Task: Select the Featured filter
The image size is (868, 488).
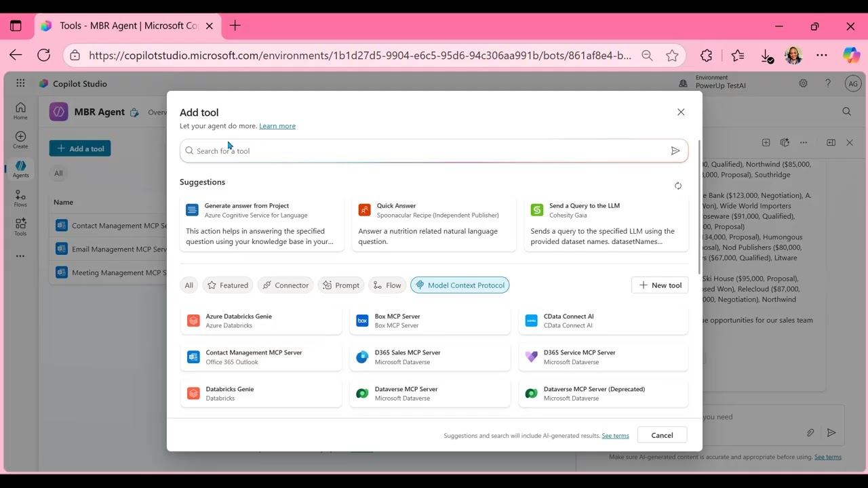Action: pos(228,285)
